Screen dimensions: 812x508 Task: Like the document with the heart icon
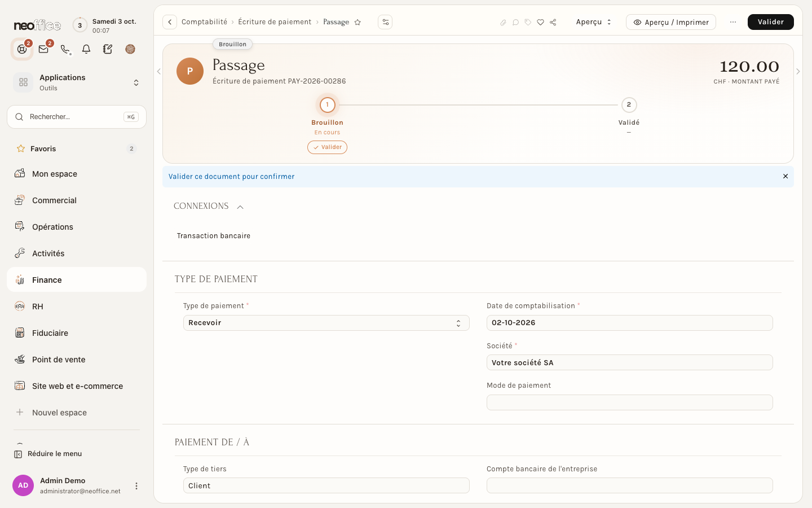[540, 23]
